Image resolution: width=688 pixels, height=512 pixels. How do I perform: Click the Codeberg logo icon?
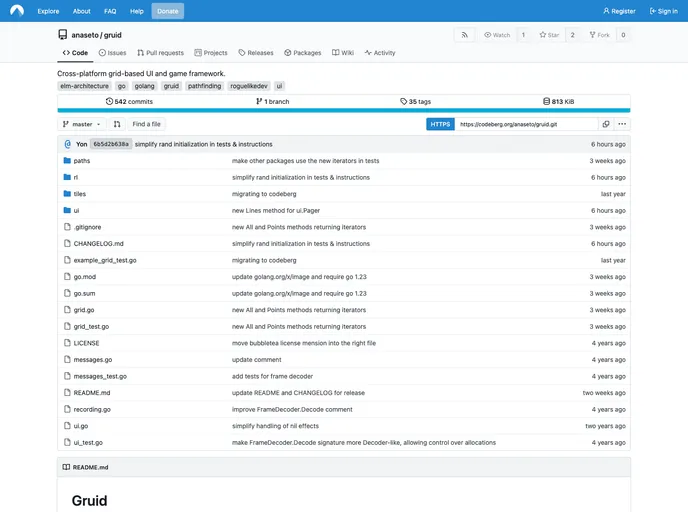(17, 11)
